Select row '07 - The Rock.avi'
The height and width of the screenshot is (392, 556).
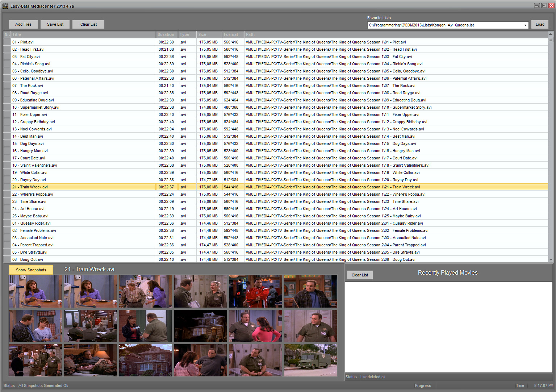276,86
